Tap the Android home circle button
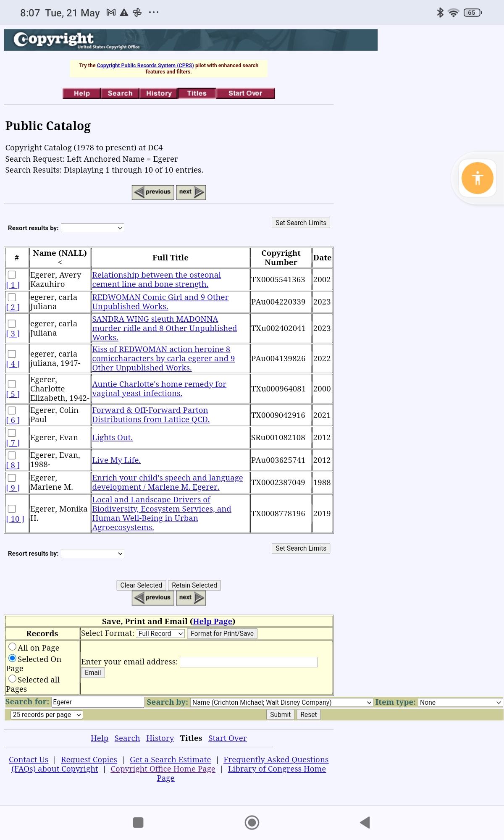 (252, 822)
